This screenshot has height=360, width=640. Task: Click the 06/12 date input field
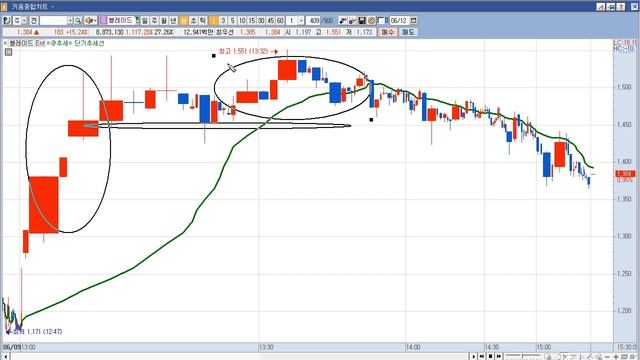pos(399,20)
